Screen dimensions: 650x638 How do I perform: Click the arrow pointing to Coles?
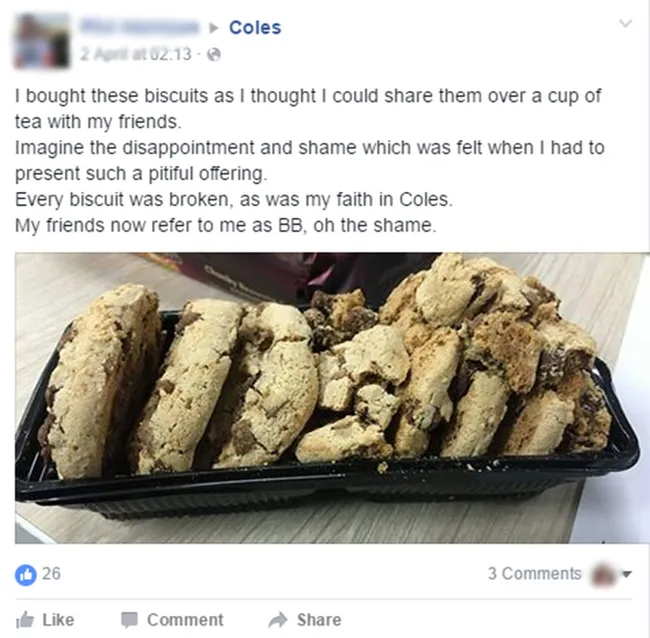click(213, 28)
